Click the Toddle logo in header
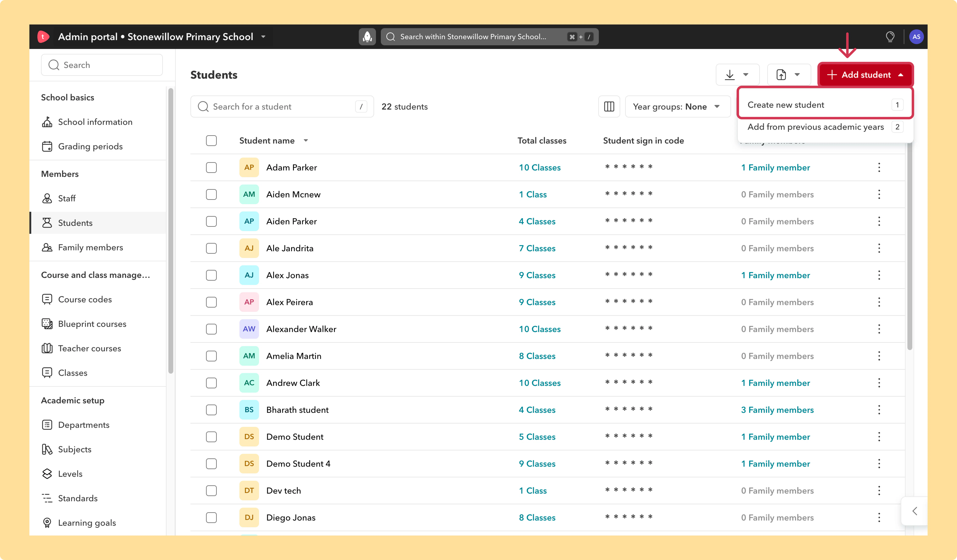The image size is (957, 560). coord(43,37)
